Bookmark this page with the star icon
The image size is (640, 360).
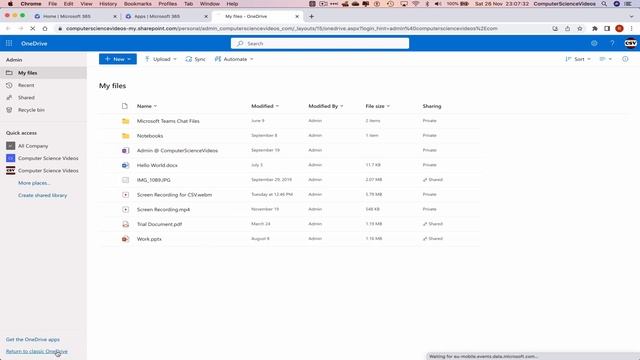pyautogui.click(x=580, y=29)
